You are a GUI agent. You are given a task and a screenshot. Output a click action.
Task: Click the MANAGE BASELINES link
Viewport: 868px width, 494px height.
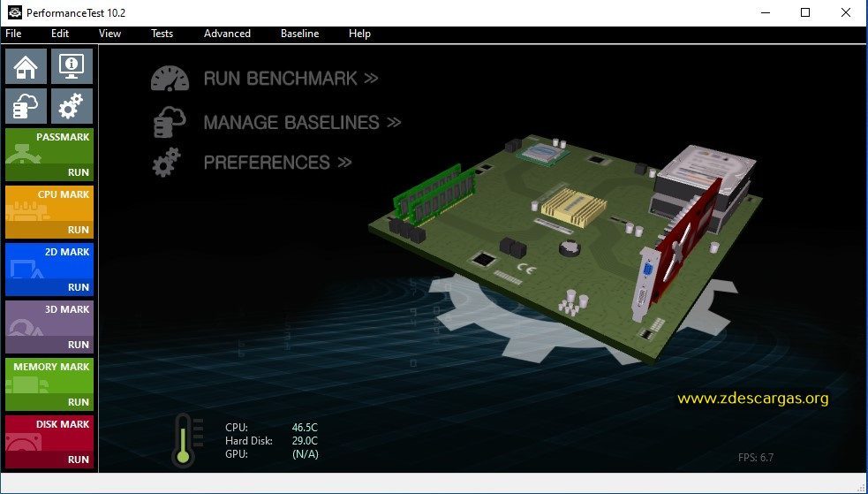[x=302, y=122]
